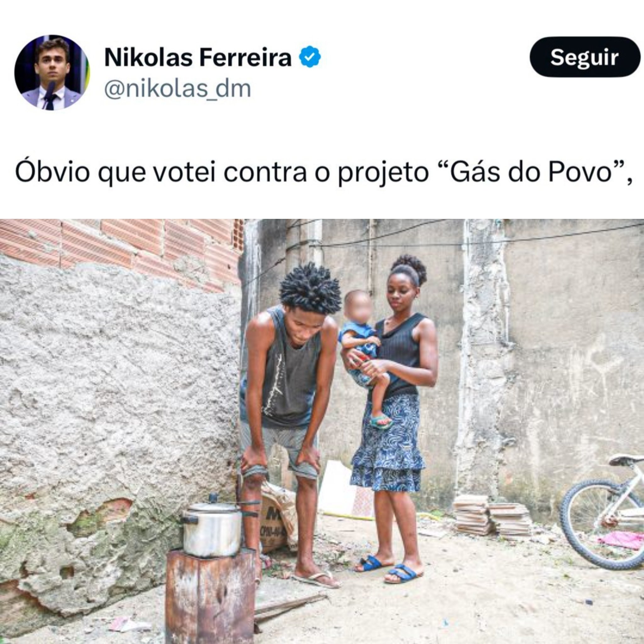644x644 pixels.
Task: Click the Nikolas Ferreira display name
Action: point(198,57)
